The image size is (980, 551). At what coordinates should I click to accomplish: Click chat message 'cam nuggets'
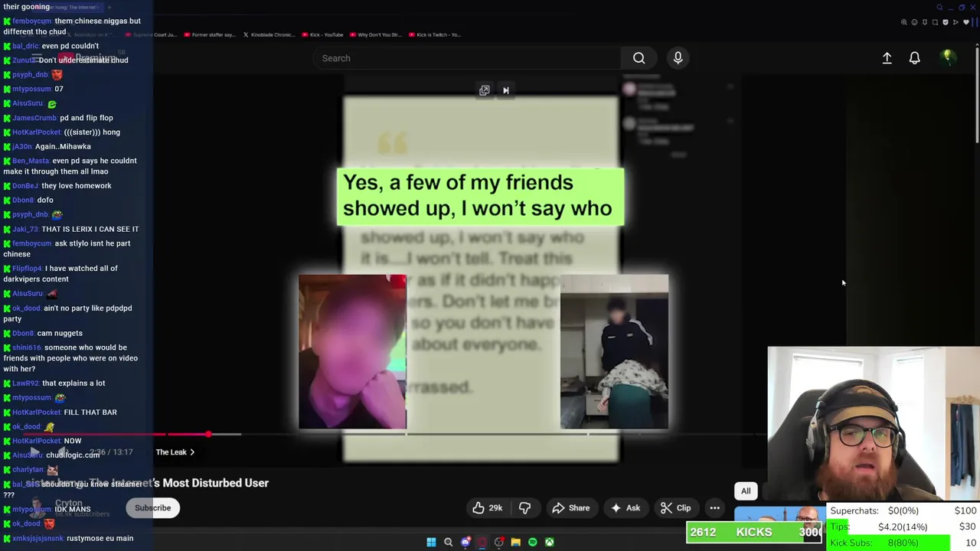pos(60,333)
